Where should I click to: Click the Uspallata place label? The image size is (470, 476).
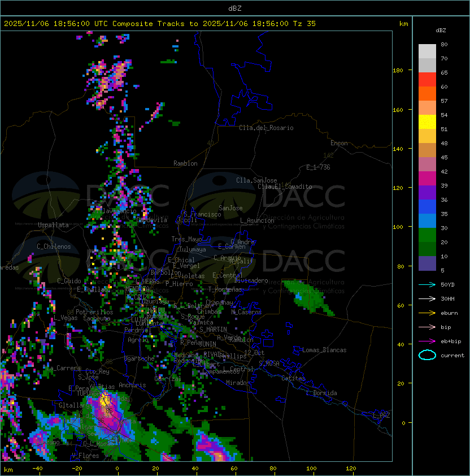coord(53,225)
